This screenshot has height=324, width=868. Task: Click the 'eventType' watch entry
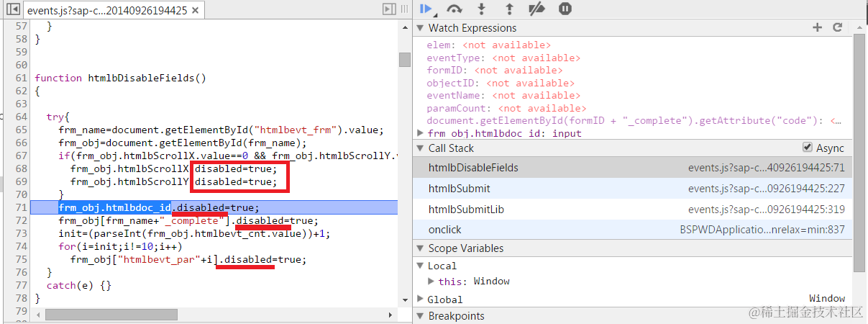click(503, 58)
